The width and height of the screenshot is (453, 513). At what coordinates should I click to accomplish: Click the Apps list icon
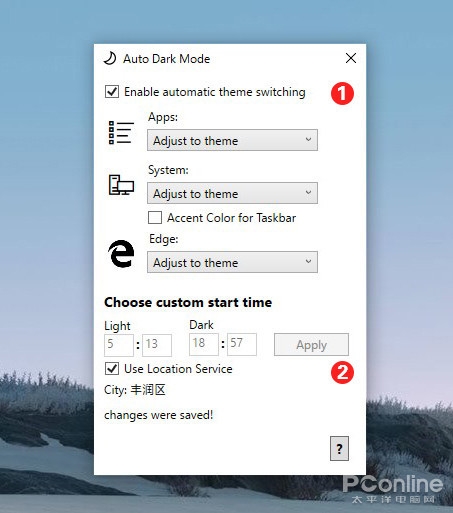point(121,133)
